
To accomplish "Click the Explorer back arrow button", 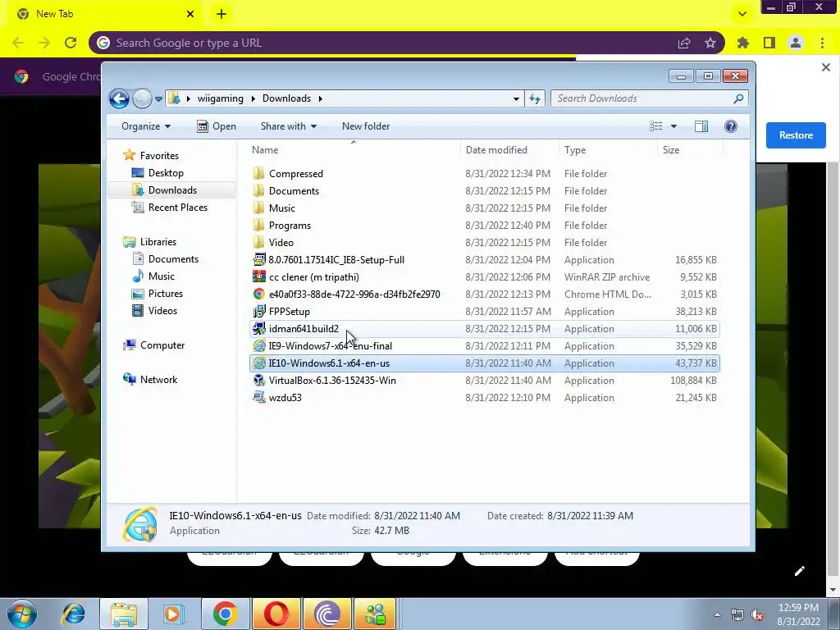I will pos(119,98).
